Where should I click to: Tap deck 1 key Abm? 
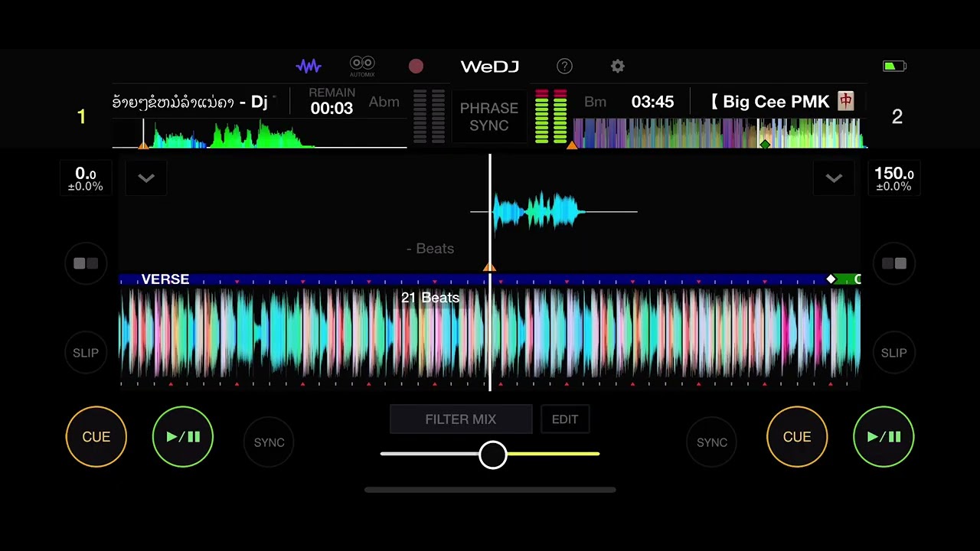tap(384, 102)
